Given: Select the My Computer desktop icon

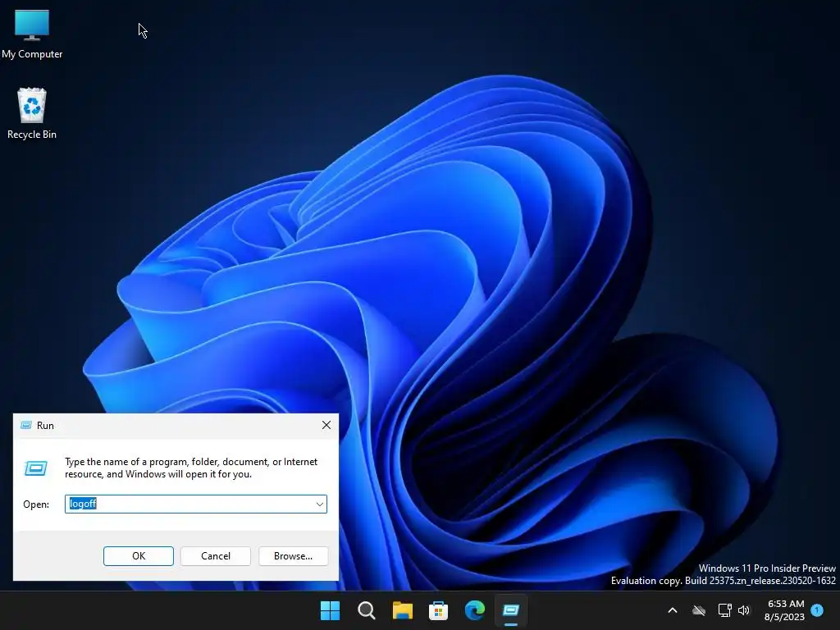Looking at the screenshot, I should point(32,34).
